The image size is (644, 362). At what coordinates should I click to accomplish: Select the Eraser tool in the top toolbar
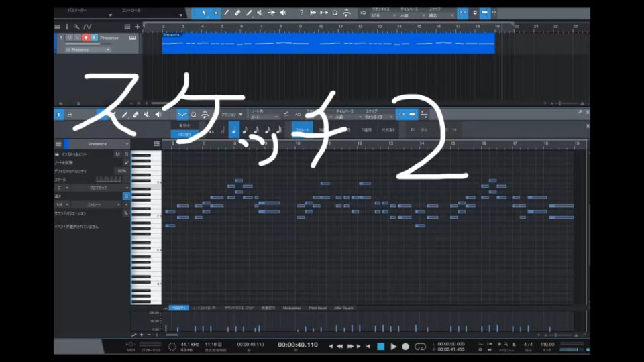(237, 13)
